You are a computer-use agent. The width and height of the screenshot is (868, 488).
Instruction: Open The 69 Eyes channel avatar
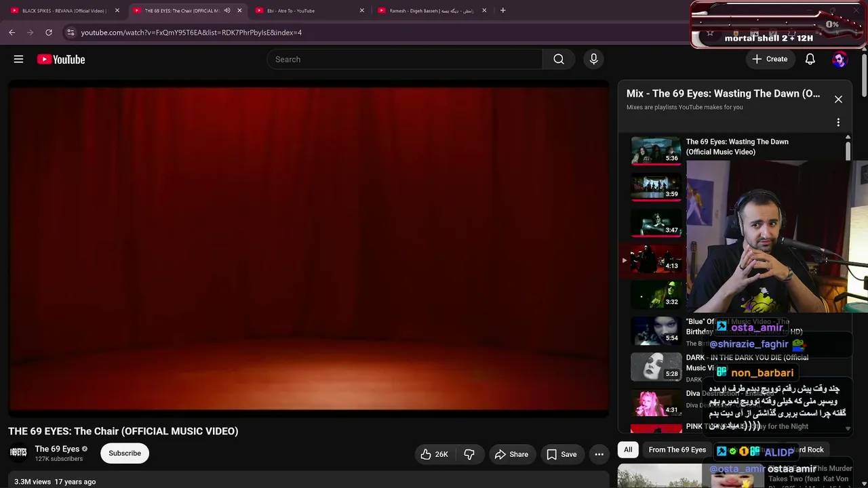coord(18,453)
